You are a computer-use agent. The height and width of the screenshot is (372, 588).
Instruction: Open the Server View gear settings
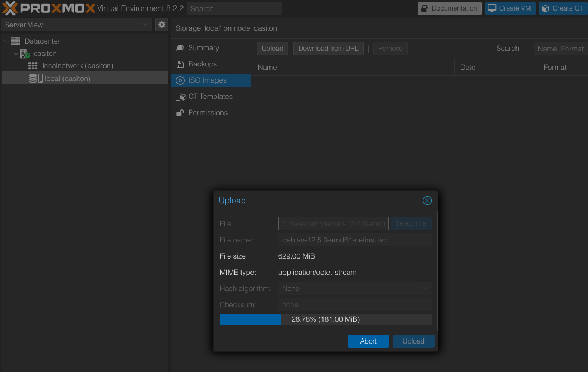click(161, 25)
